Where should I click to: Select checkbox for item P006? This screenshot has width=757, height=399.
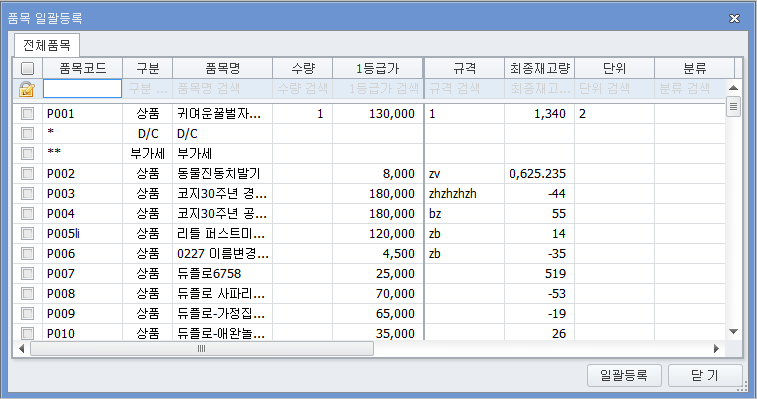click(28, 254)
